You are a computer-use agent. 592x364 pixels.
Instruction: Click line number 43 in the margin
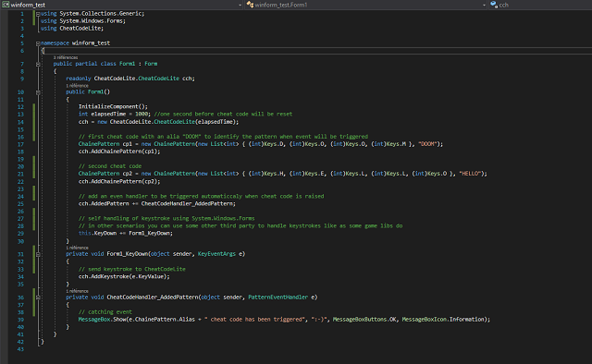point(20,349)
